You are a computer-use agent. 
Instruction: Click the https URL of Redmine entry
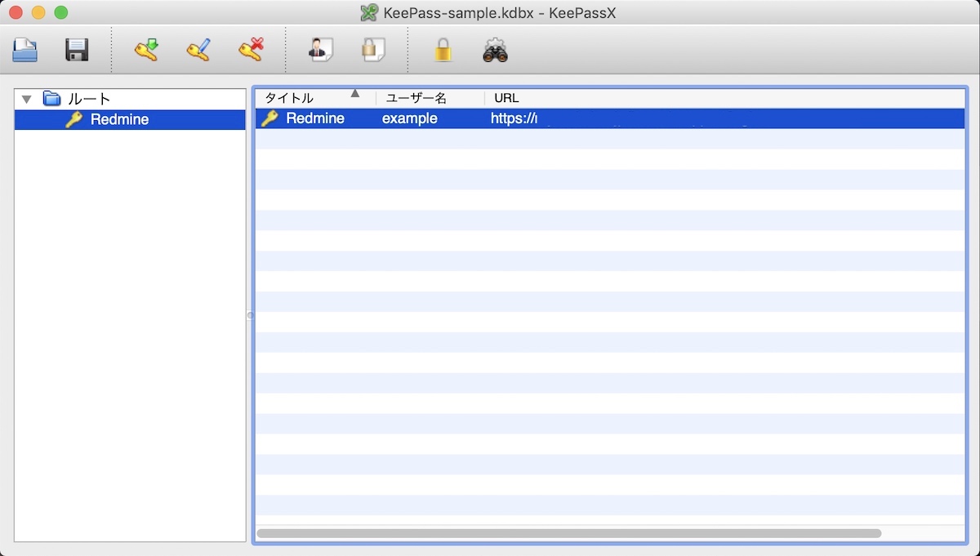tap(514, 118)
